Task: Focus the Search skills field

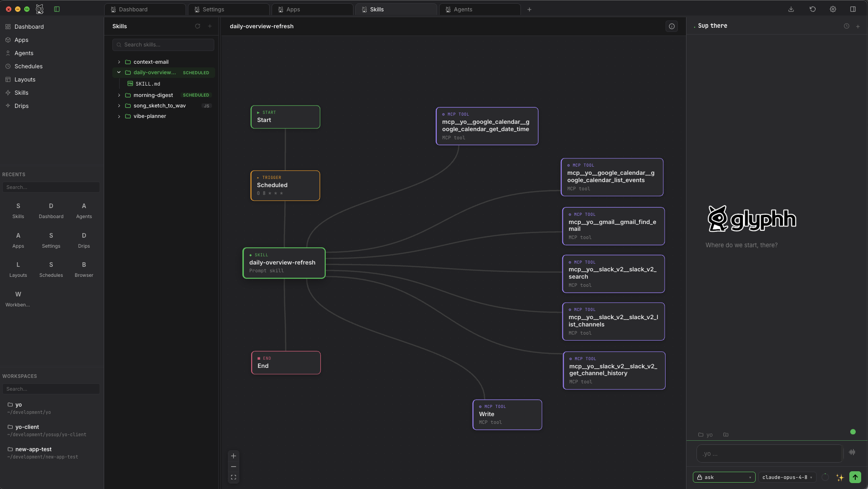Action: point(163,45)
